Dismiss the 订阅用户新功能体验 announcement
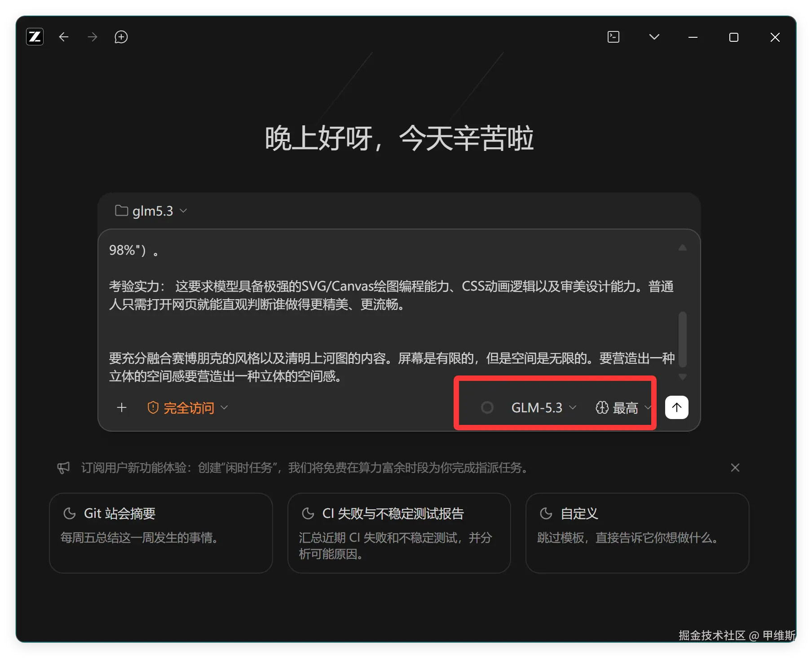 coord(735,468)
